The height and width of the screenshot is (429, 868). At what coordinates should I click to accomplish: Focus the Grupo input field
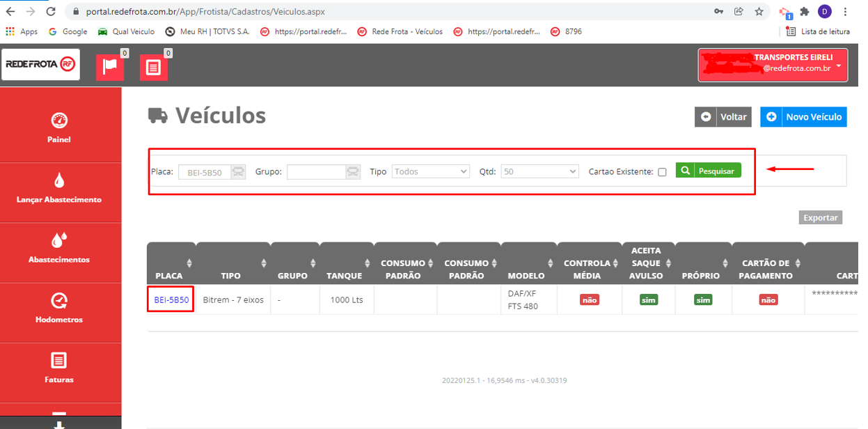[317, 172]
